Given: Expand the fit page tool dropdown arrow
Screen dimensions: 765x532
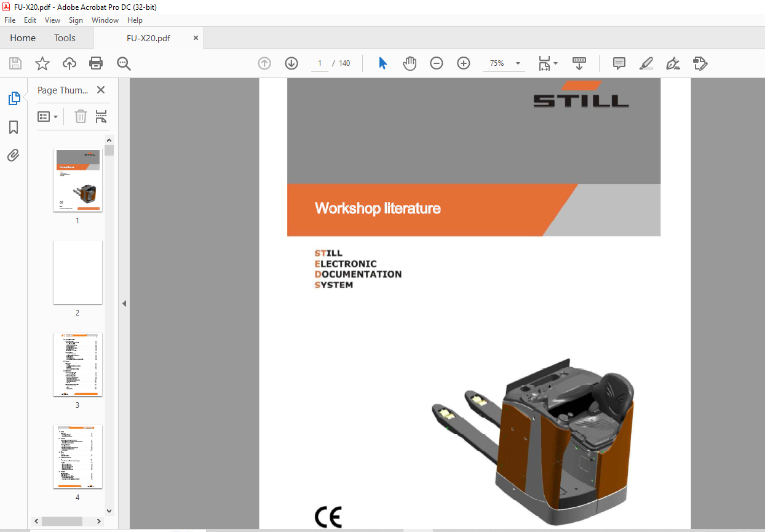Looking at the screenshot, I should [x=555, y=63].
